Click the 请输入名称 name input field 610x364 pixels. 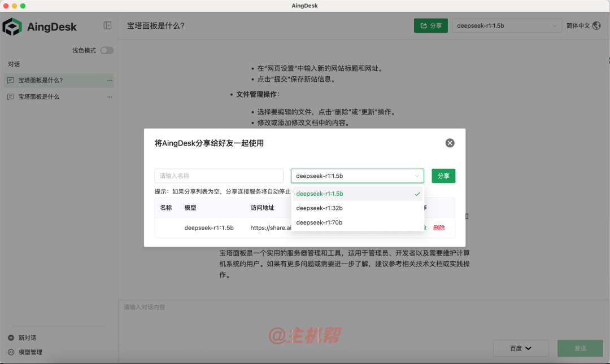tap(219, 176)
